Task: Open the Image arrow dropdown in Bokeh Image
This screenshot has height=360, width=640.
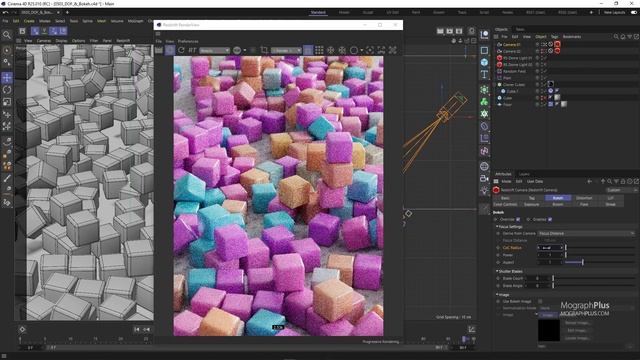Action: tap(536, 315)
